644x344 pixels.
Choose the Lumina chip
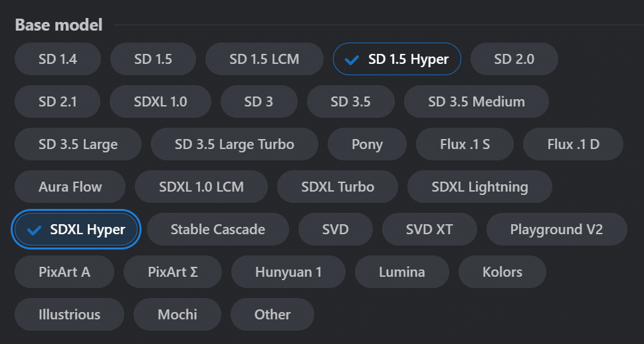[402, 272]
